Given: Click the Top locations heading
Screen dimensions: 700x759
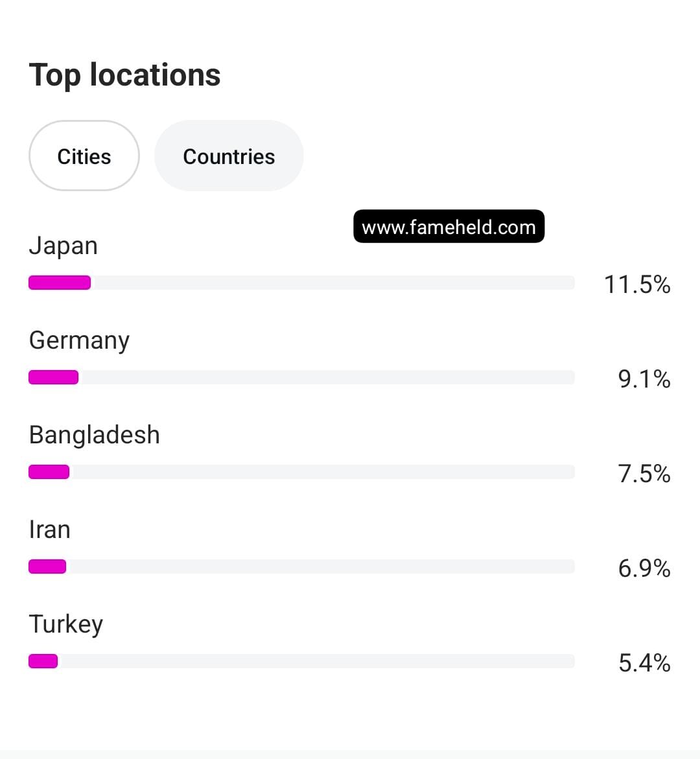Looking at the screenshot, I should (x=124, y=74).
